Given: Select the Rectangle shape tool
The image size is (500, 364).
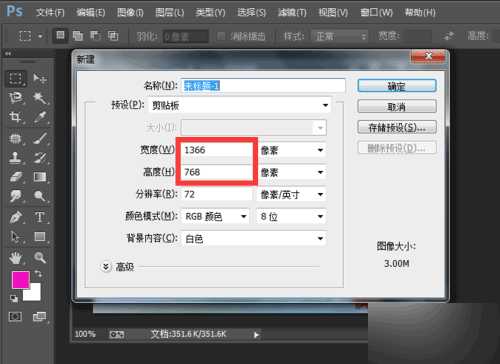Looking at the screenshot, I should pyautogui.click(x=40, y=236).
